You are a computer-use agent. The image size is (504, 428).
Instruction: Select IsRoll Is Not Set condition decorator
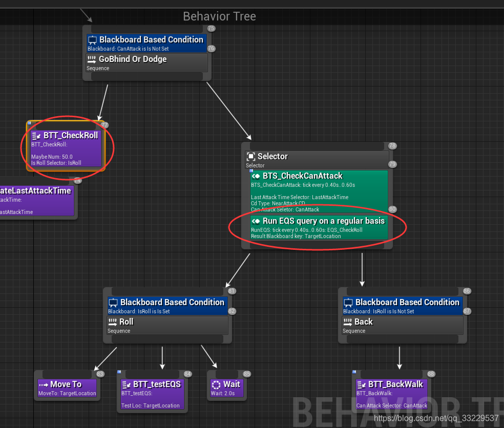pyautogui.click(x=403, y=306)
